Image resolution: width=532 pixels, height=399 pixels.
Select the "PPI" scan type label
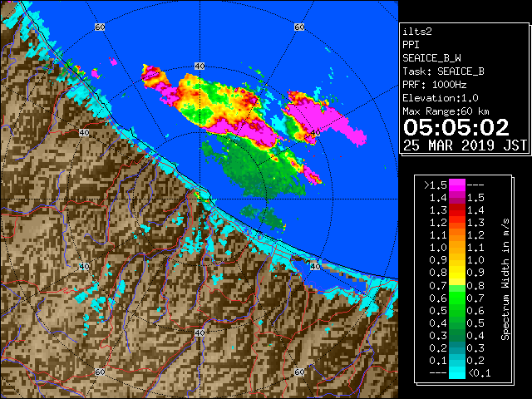[411, 45]
